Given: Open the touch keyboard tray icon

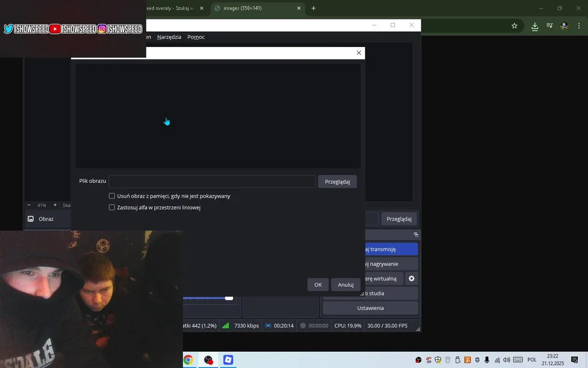Looking at the screenshot, I should click(518, 360).
